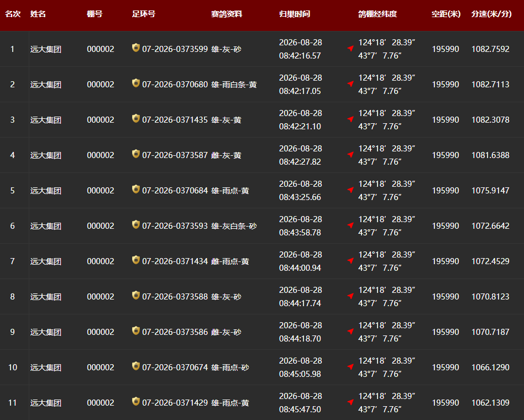Click the shield icon beside ring 07-2026-0373588
This screenshot has width=524, height=420.
135,295
